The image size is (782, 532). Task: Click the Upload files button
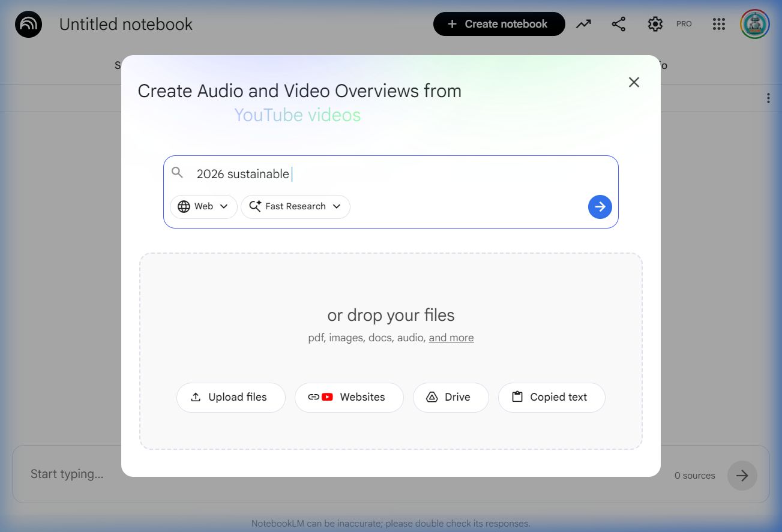pyautogui.click(x=230, y=397)
